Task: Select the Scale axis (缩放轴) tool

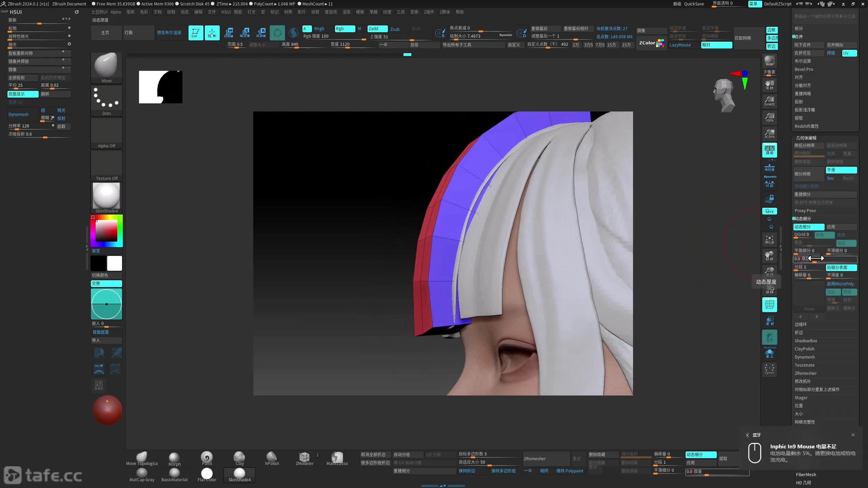Action: [x=245, y=33]
